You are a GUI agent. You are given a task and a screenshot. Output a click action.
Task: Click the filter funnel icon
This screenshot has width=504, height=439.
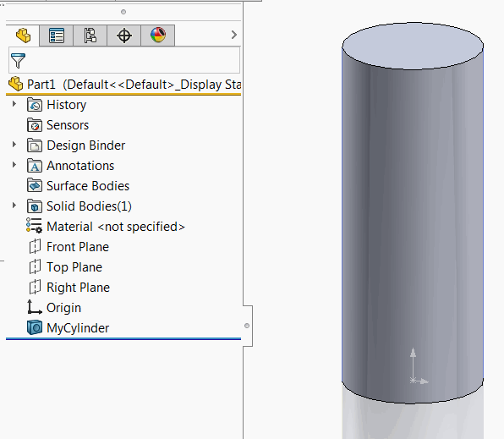pyautogui.click(x=18, y=60)
